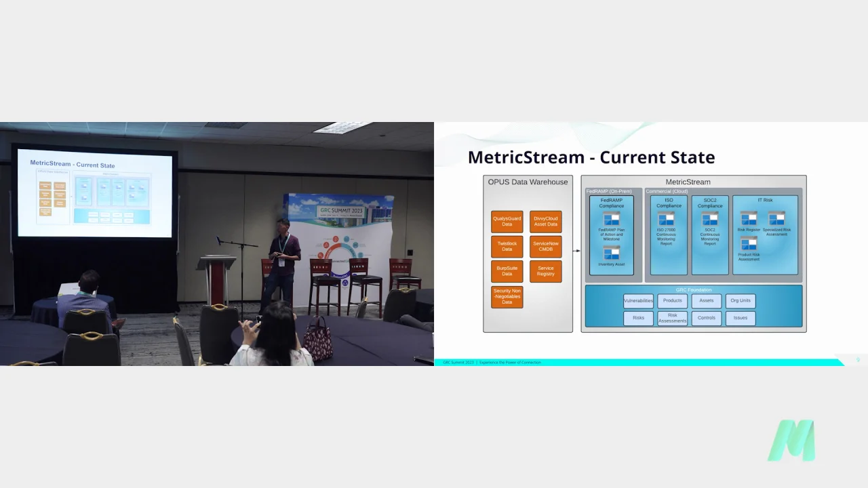
Task: Click the Risk Register icon
Action: click(x=749, y=218)
